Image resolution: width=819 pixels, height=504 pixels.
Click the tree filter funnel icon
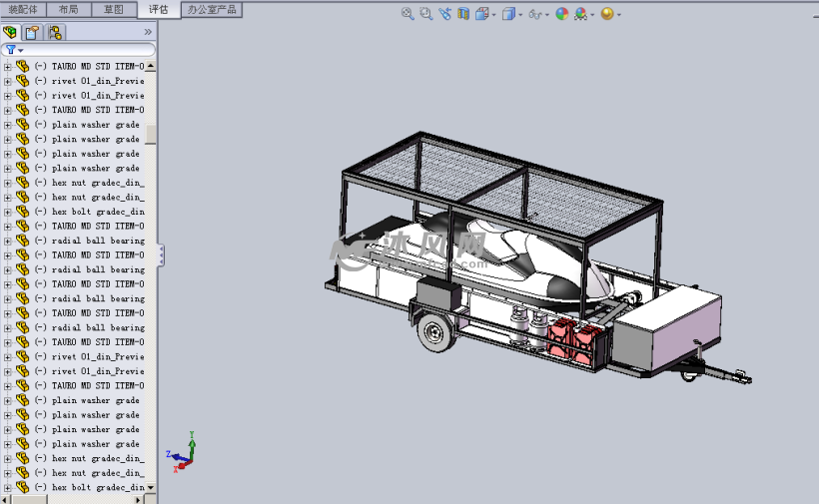point(10,50)
